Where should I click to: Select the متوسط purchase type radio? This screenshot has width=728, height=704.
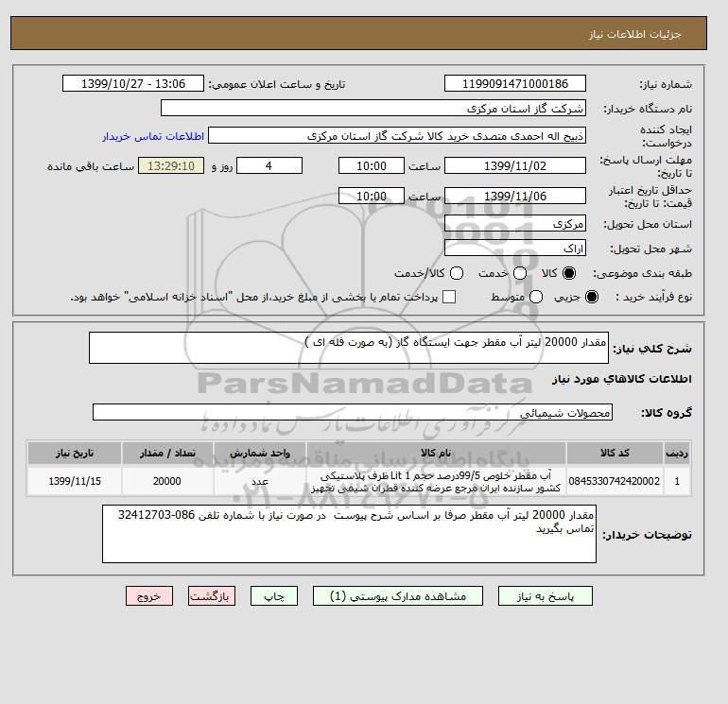click(x=536, y=297)
